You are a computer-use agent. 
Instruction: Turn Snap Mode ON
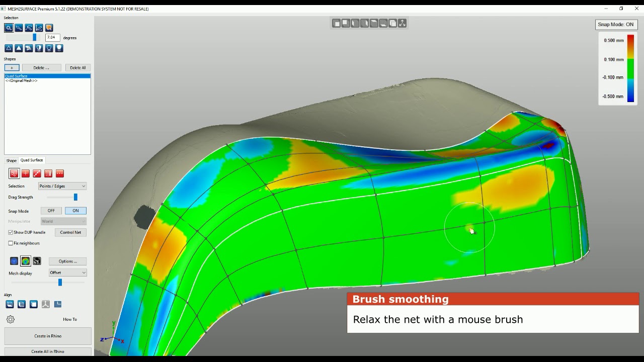(75, 211)
